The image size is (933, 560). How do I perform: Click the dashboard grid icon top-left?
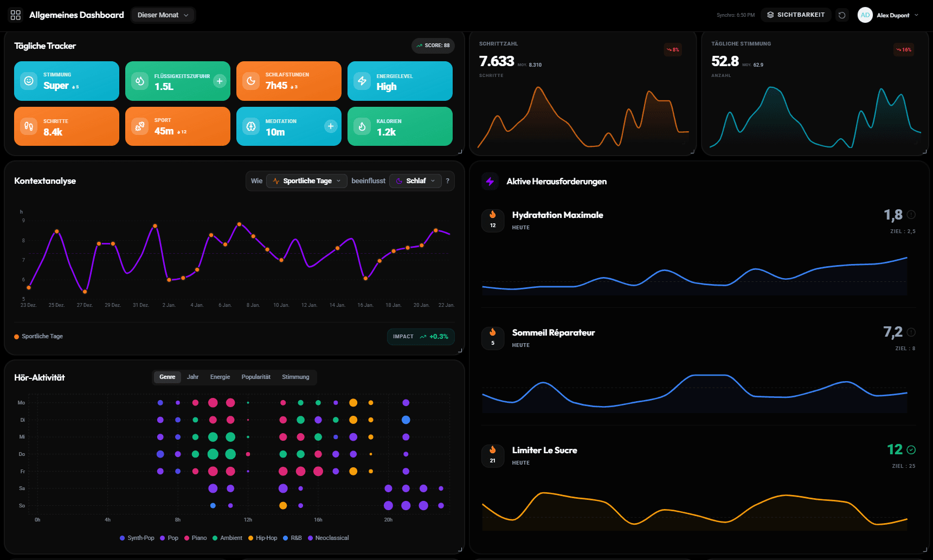15,15
